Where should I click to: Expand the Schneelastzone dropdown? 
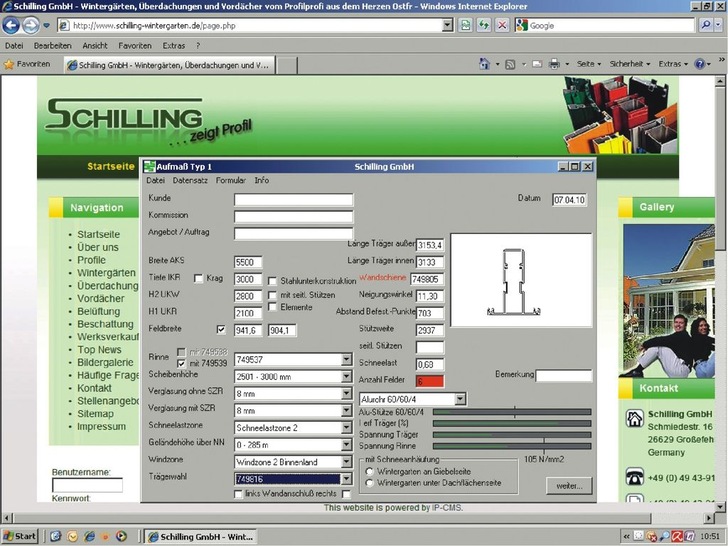tap(346, 427)
